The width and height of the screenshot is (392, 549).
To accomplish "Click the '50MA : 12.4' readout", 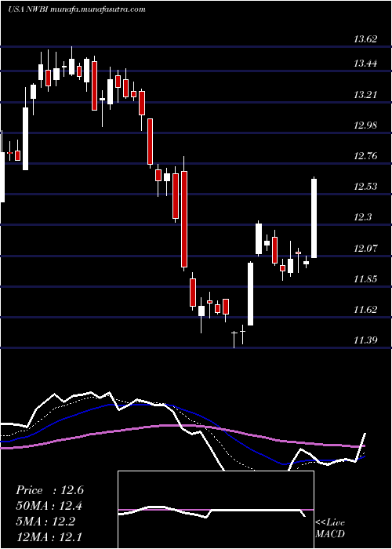I will pyautogui.click(x=49, y=506).
